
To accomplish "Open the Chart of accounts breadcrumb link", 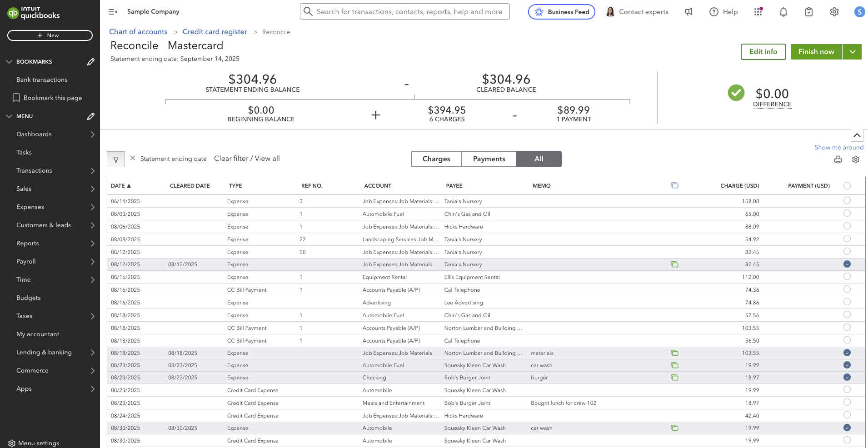I will tap(138, 32).
